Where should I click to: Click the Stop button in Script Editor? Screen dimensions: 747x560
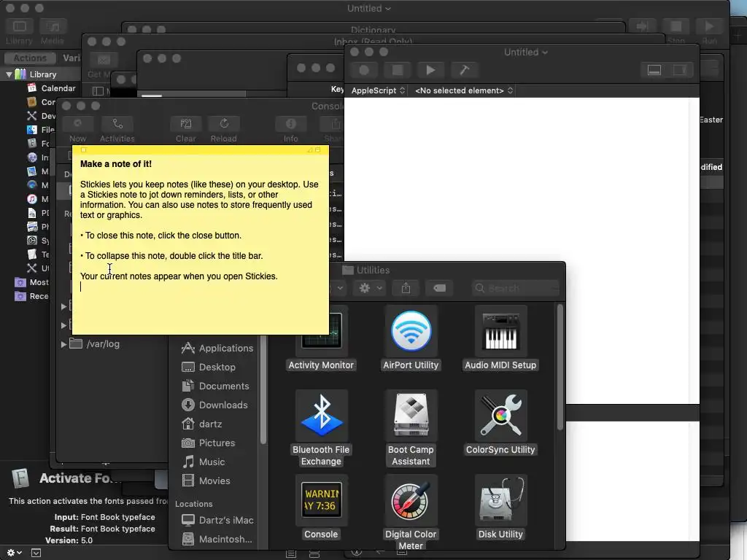[398, 70]
